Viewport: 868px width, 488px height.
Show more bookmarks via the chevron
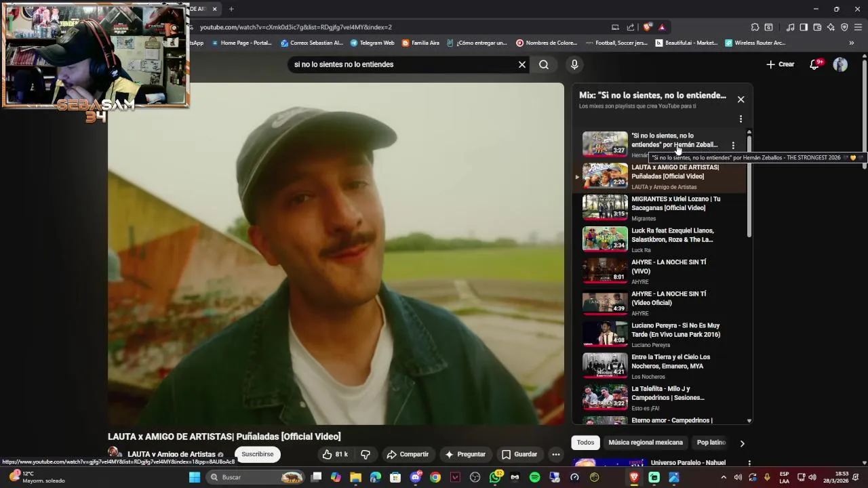pyautogui.click(x=851, y=43)
